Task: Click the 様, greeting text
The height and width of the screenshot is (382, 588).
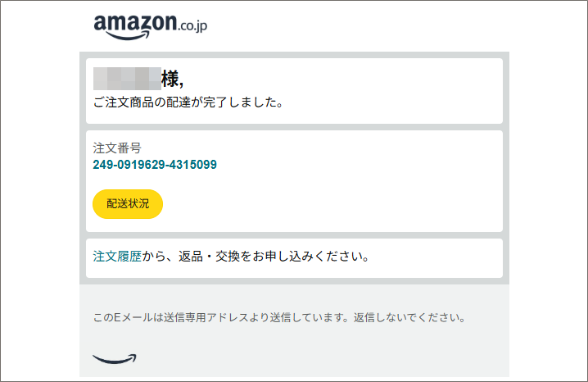Action: click(172, 79)
